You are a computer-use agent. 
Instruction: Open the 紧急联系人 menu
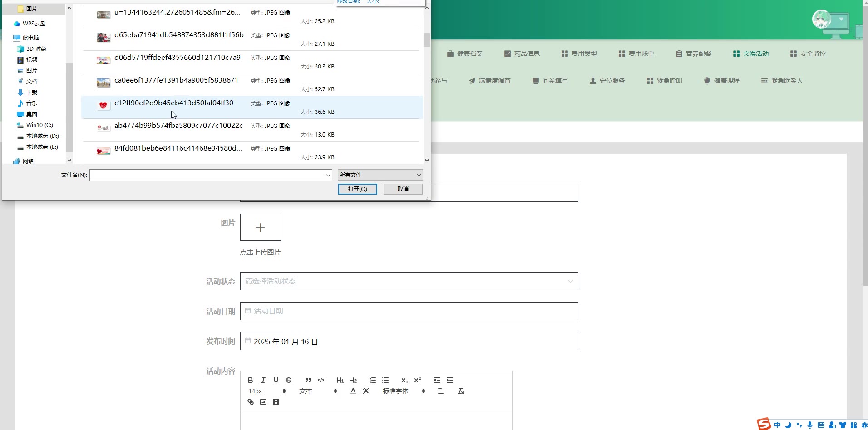tap(782, 81)
